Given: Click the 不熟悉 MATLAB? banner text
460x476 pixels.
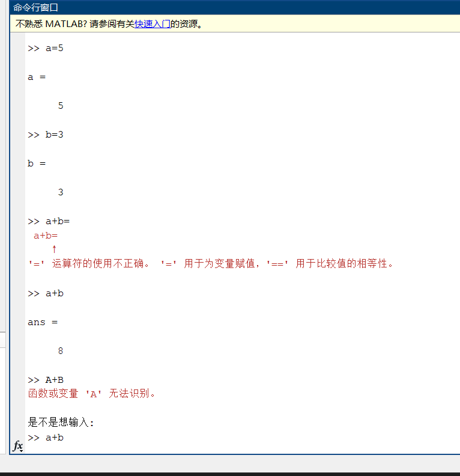Looking at the screenshot, I should [x=109, y=23].
